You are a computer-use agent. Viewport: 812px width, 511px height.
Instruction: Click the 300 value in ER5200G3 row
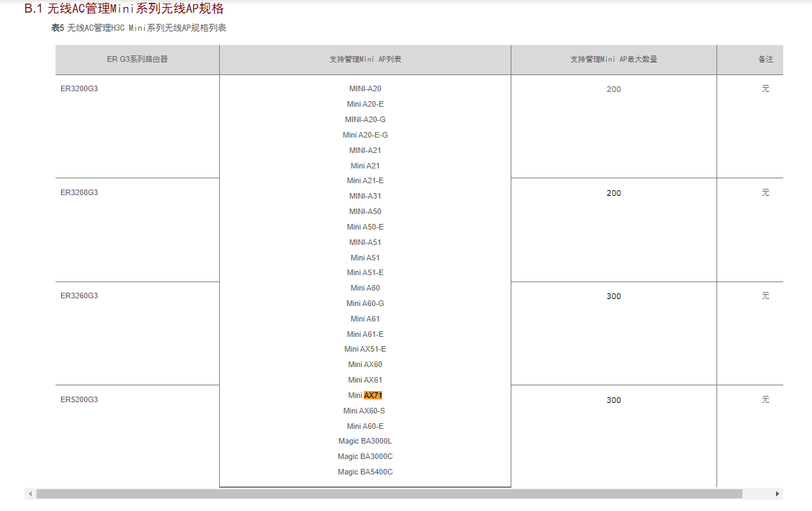click(614, 400)
